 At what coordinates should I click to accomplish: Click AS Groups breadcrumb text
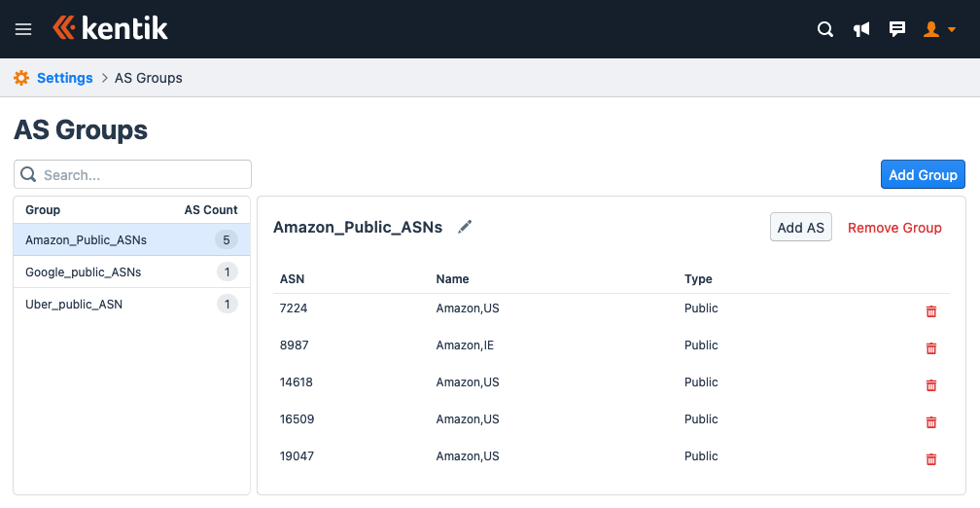[x=149, y=78]
